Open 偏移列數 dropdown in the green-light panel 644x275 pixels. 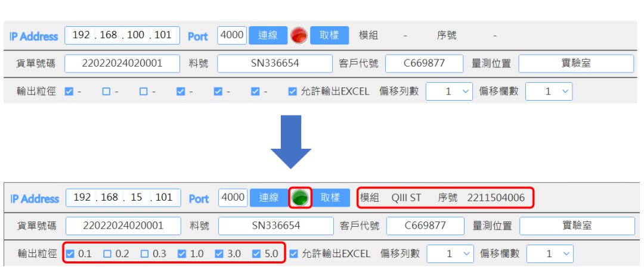click(450, 254)
